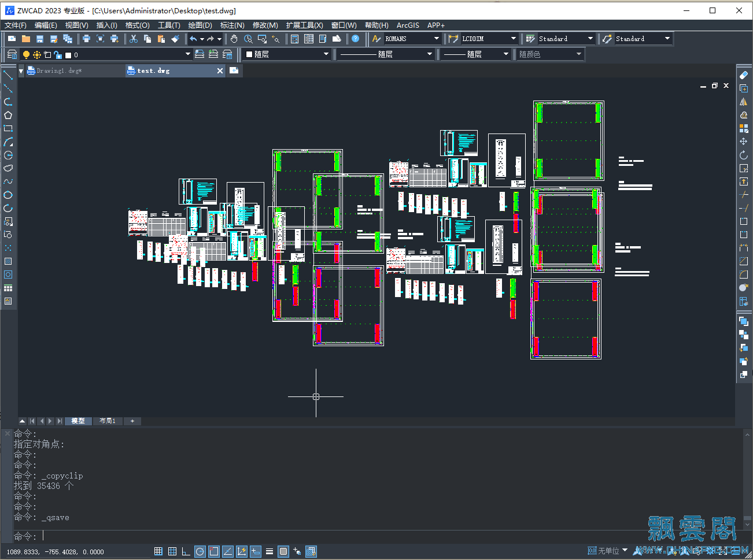Click the Open folder icon
753x560 pixels.
click(25, 39)
